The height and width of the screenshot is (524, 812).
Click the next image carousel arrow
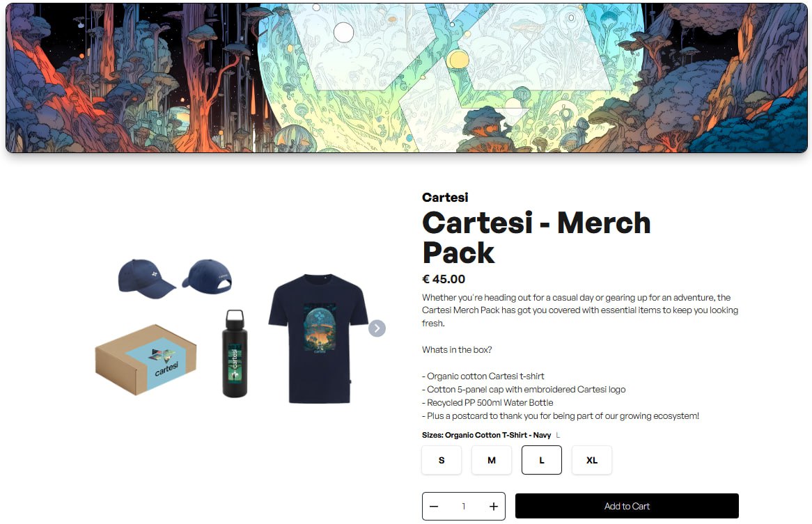tap(377, 328)
